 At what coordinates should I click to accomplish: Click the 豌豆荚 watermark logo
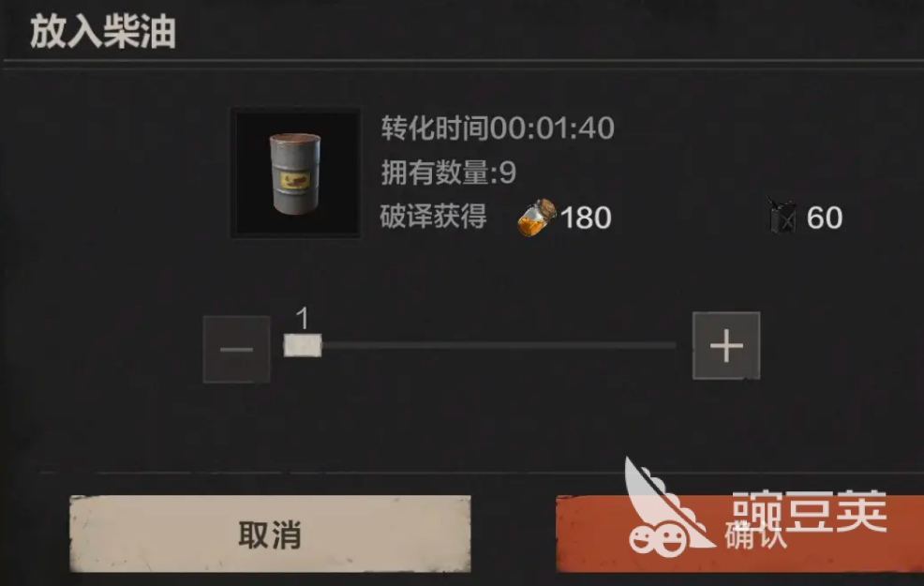tap(810, 511)
